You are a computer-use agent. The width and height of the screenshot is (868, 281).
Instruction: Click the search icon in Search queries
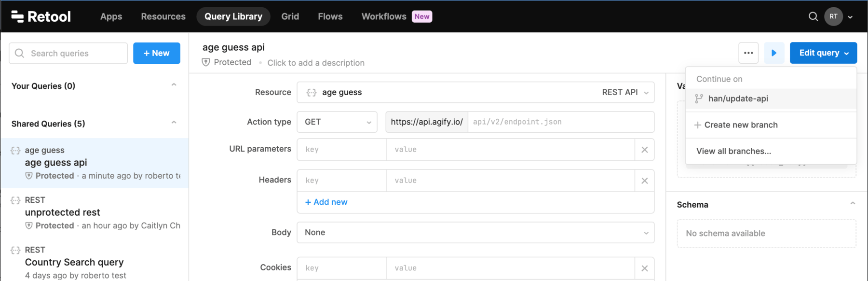click(19, 53)
